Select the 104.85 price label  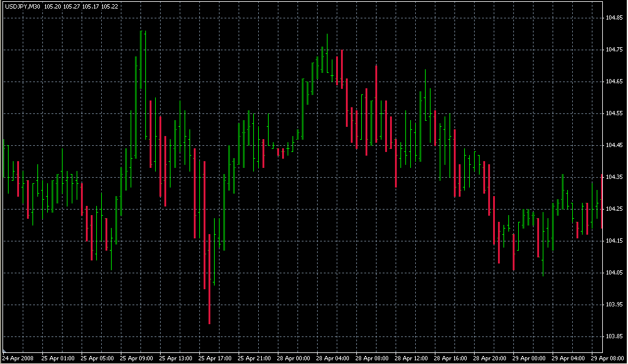(614, 18)
